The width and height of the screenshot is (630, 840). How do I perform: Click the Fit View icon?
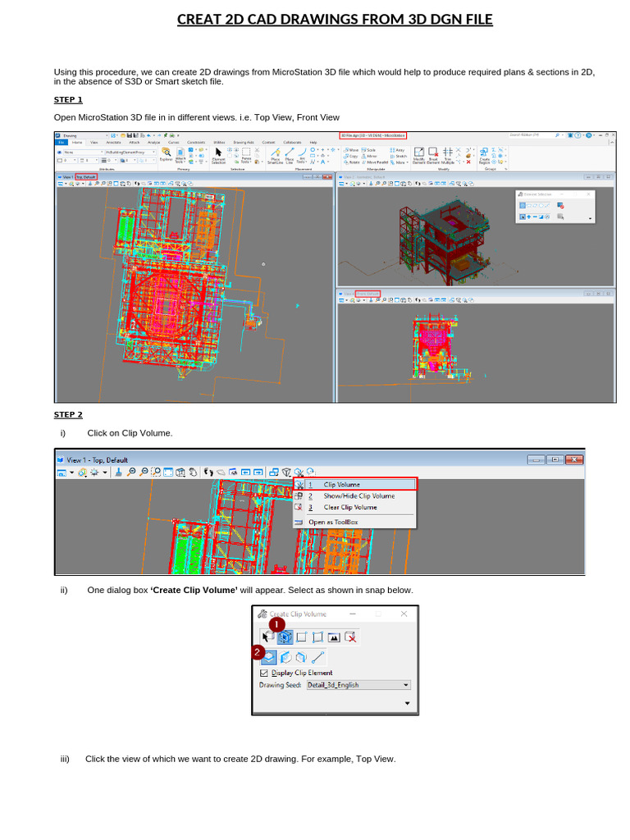tap(168, 472)
